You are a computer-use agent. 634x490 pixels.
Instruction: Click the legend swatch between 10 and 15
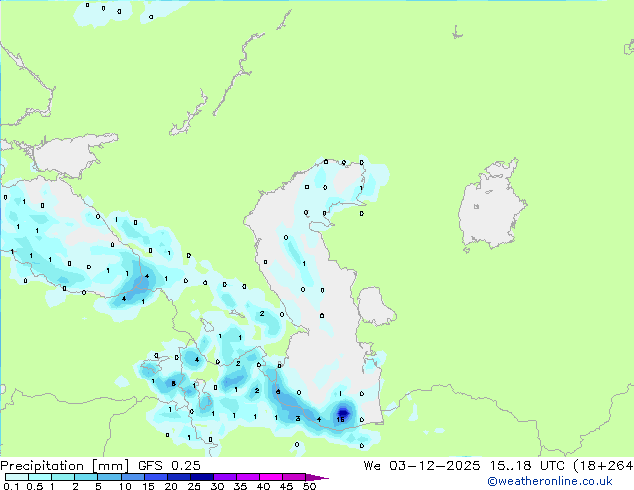132,477
